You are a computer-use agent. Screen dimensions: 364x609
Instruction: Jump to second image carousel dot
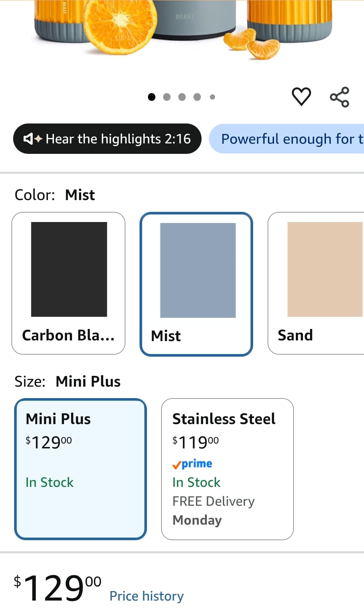167,97
